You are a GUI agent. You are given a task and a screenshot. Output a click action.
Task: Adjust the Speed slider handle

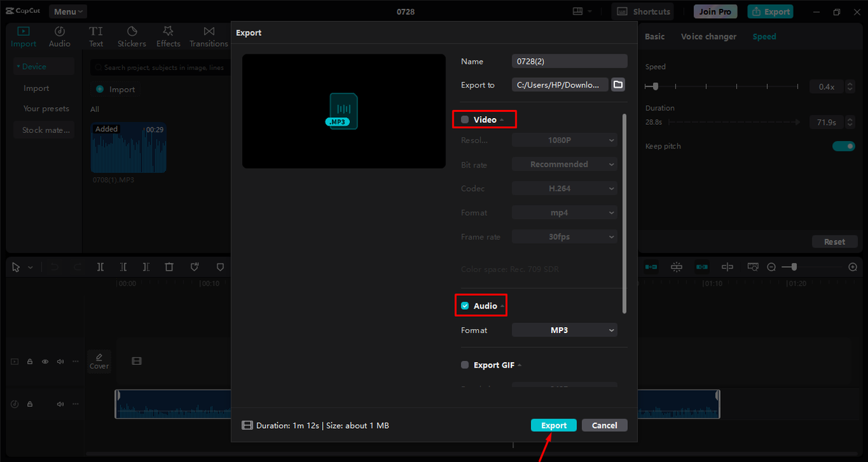coord(655,87)
